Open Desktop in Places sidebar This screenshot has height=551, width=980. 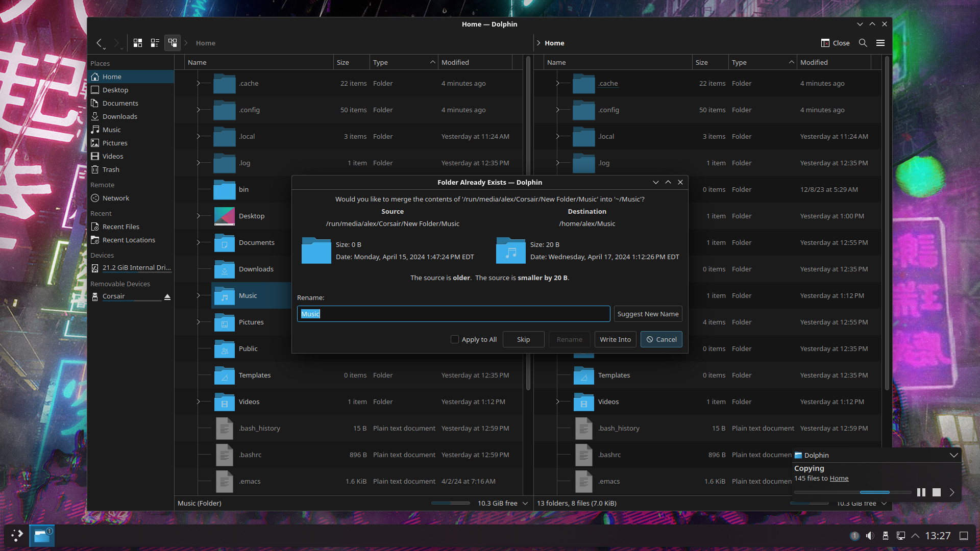click(x=131, y=90)
